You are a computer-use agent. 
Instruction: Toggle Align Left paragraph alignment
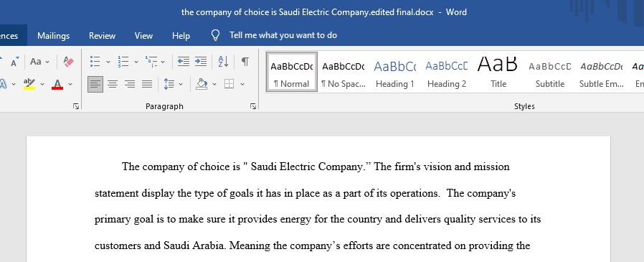tap(95, 84)
